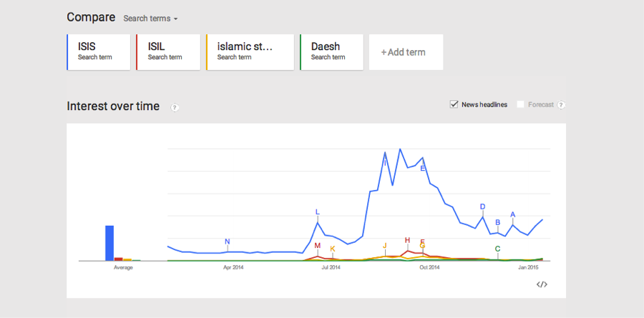
Task: Open the islamic state search term card
Action: point(250,51)
